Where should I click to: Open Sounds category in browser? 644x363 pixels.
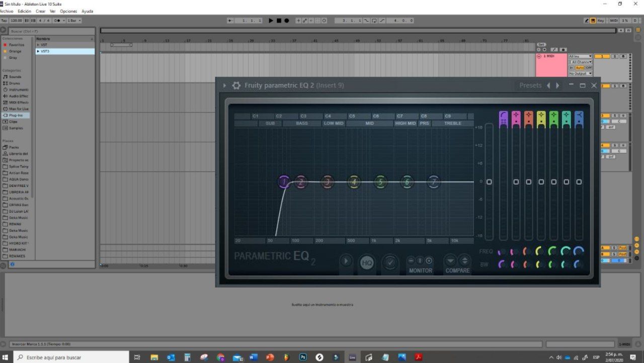tap(15, 77)
